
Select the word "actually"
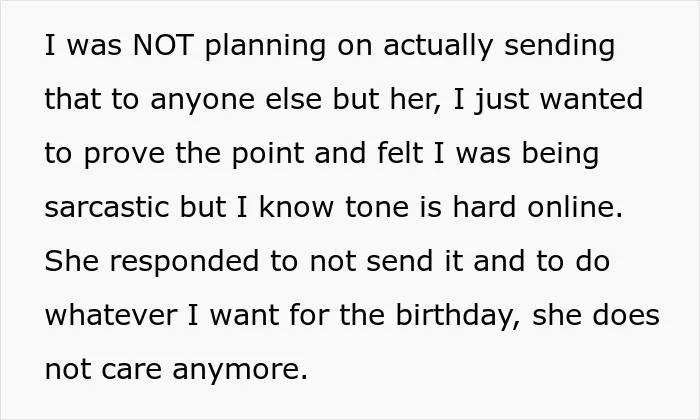coord(438,47)
